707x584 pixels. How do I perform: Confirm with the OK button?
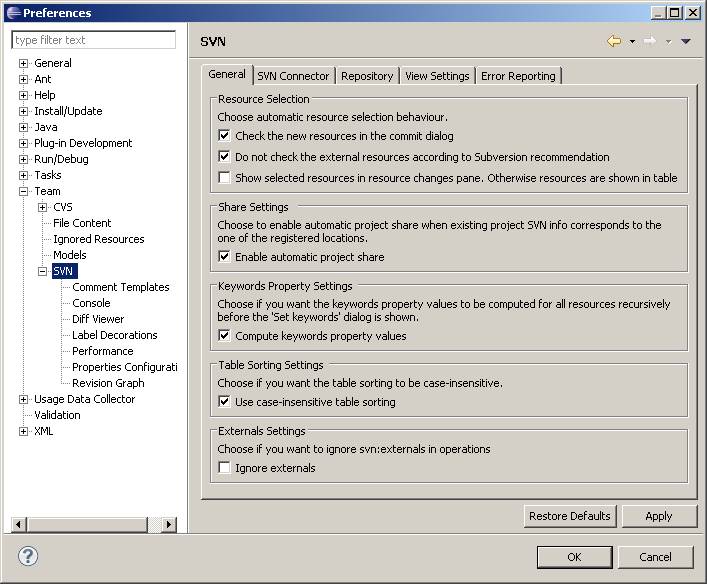tap(574, 556)
